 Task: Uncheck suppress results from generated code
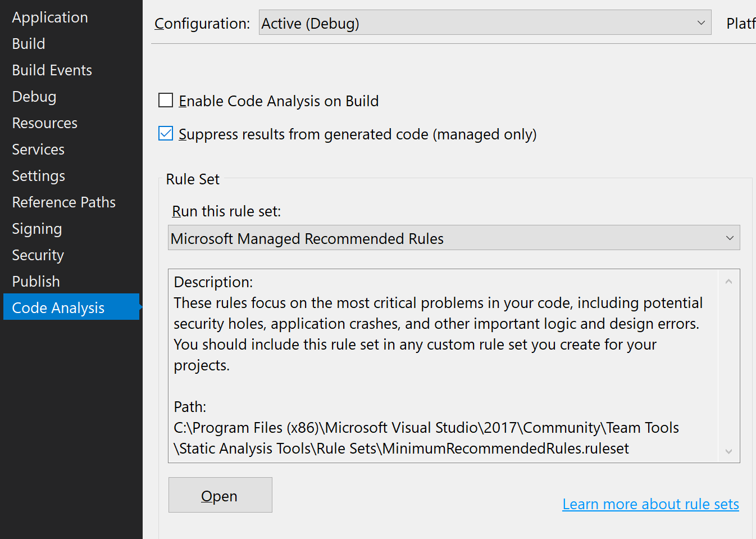tap(166, 133)
